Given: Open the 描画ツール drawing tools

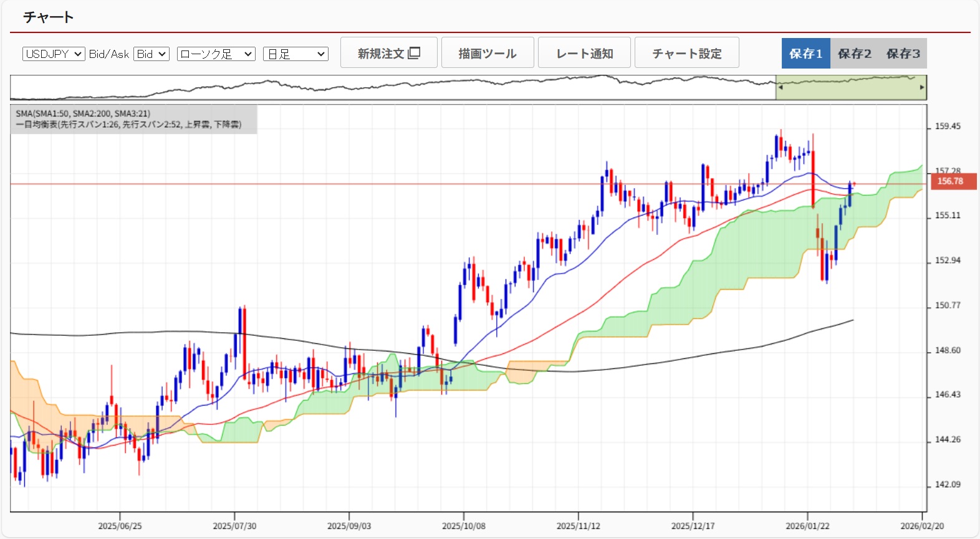Looking at the screenshot, I should (x=488, y=53).
